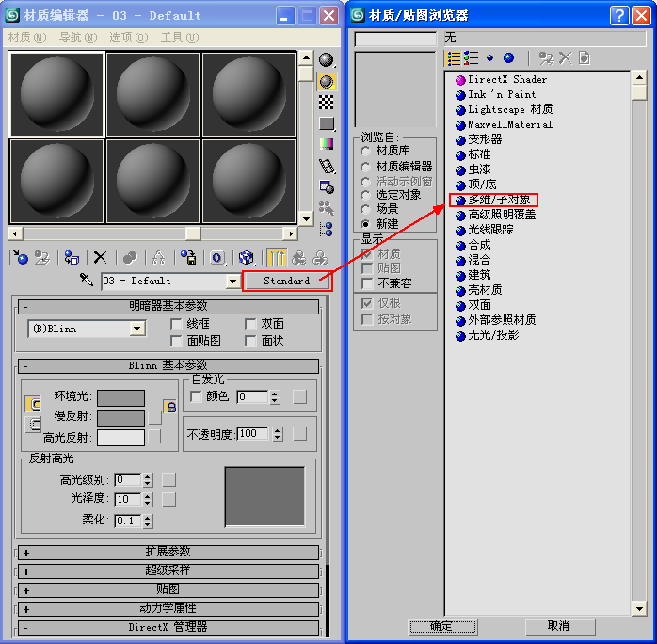Click Put to Library icon
Screen dimensions: 657x644
click(189, 257)
